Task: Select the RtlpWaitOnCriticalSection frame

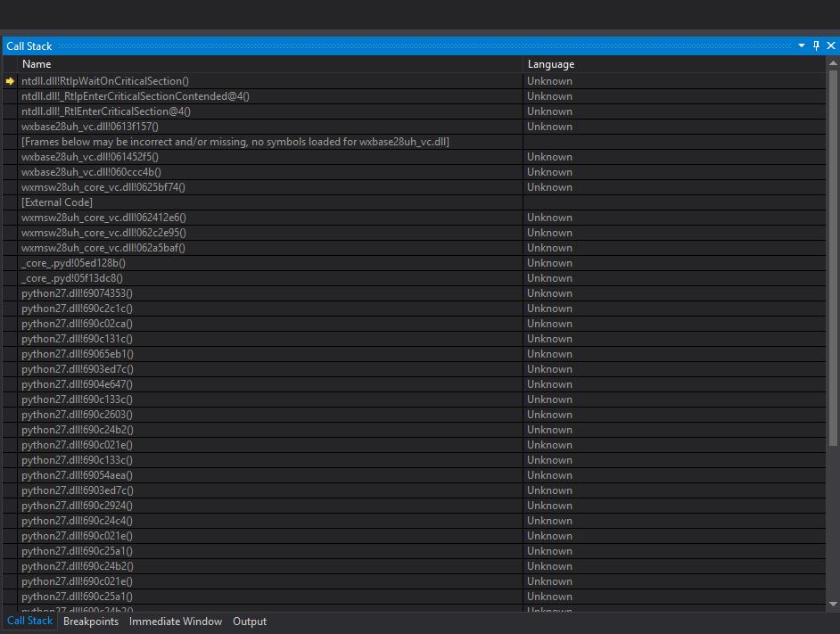Action: pyautogui.click(x=105, y=81)
